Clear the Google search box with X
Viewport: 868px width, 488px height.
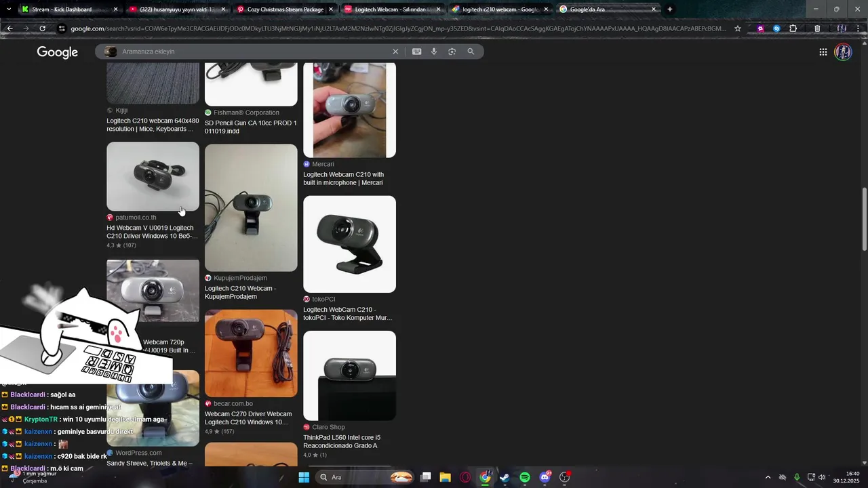click(395, 52)
